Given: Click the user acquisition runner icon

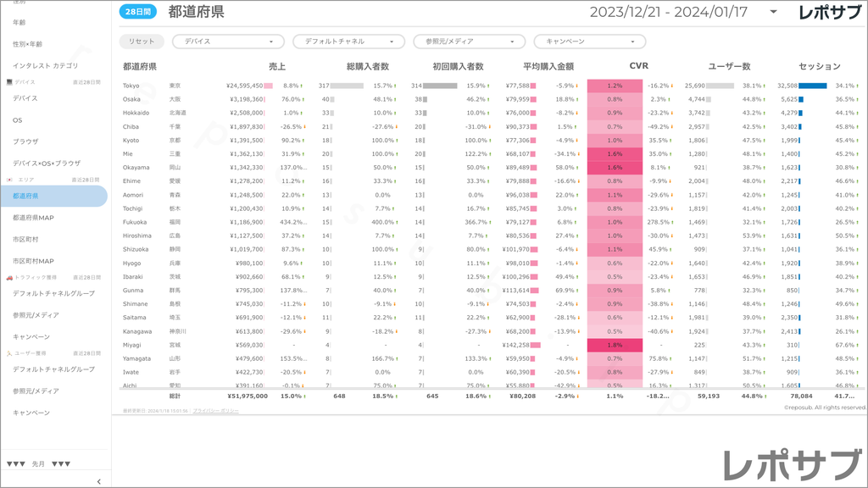Looking at the screenshot, I should click(8, 353).
